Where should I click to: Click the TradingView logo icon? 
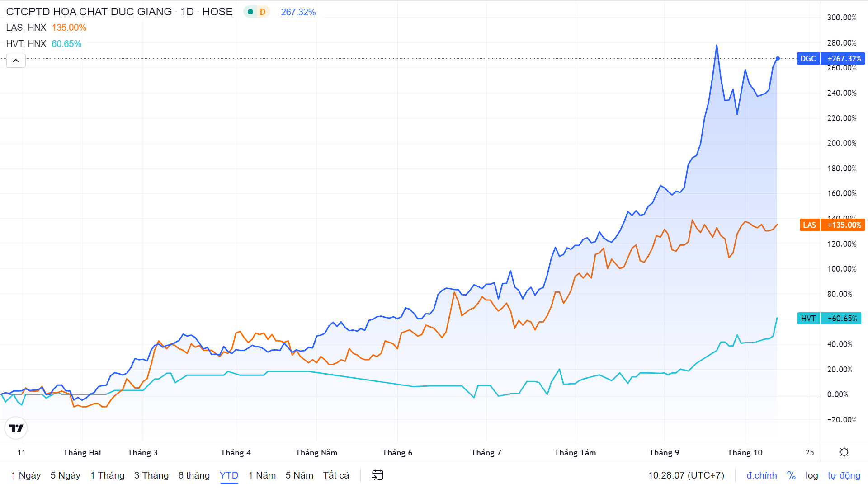[x=16, y=428]
